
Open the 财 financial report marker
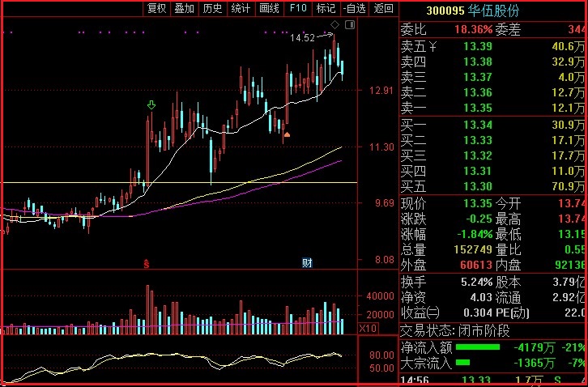307,263
